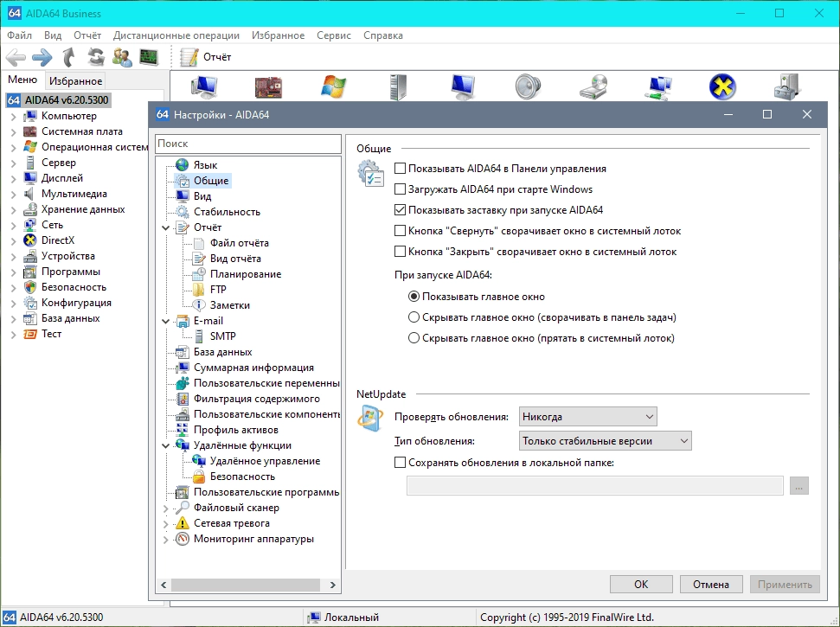Click the green monitor diagnostics toolbar icon
The height and width of the screenshot is (627, 840).
coord(149,57)
